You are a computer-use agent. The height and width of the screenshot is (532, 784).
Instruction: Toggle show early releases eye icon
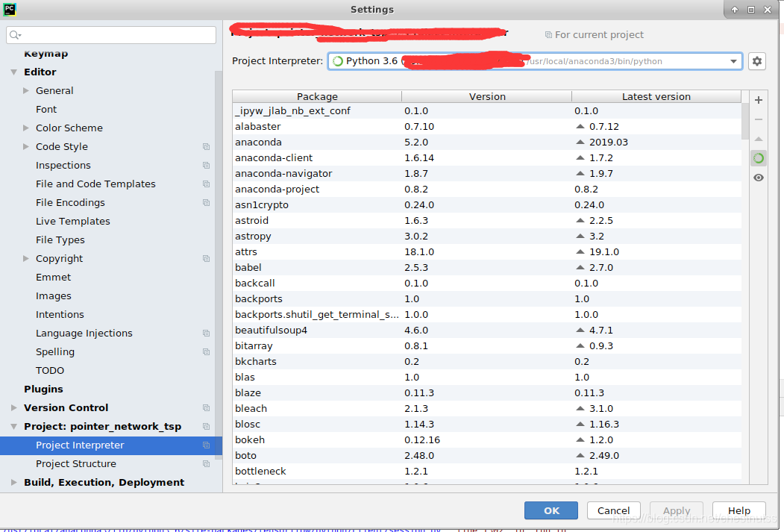click(x=759, y=178)
